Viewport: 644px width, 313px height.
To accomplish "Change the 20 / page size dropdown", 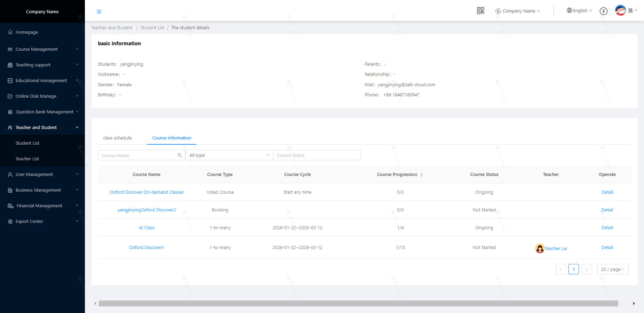I will coord(613,270).
